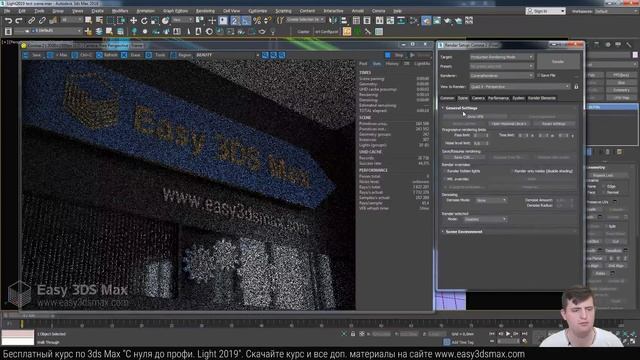640x360 pixels.
Task: Click the Save CXR button
Action: click(x=463, y=157)
